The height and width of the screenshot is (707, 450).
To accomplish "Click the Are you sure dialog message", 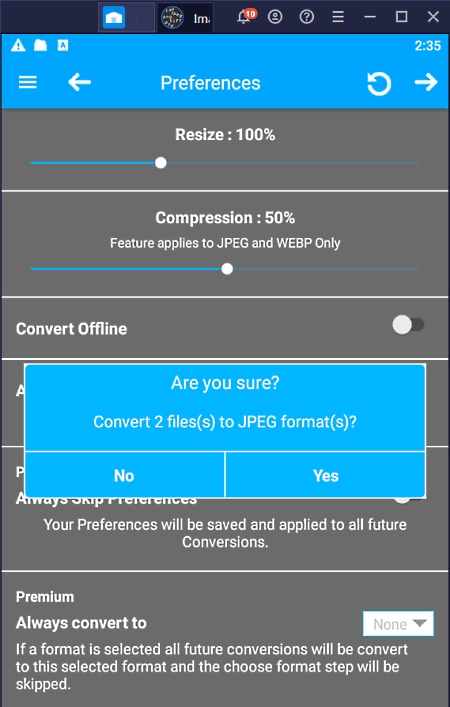I will (225, 422).
